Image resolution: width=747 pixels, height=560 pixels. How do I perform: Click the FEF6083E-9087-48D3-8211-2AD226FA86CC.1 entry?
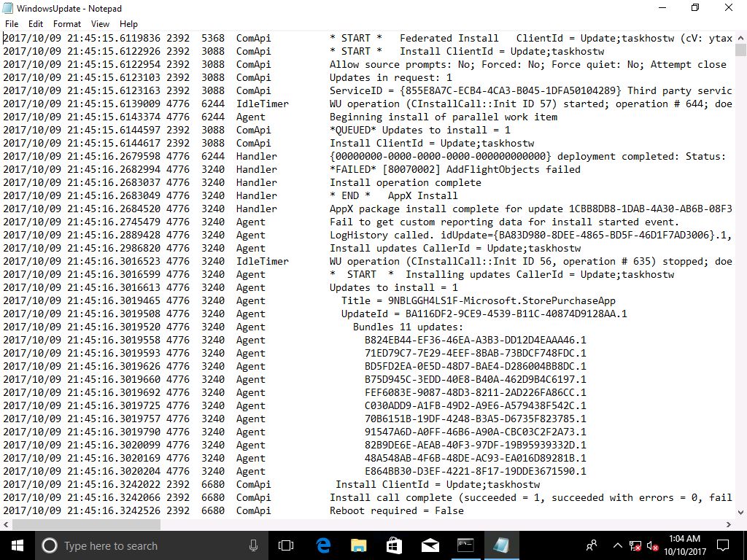pos(476,393)
